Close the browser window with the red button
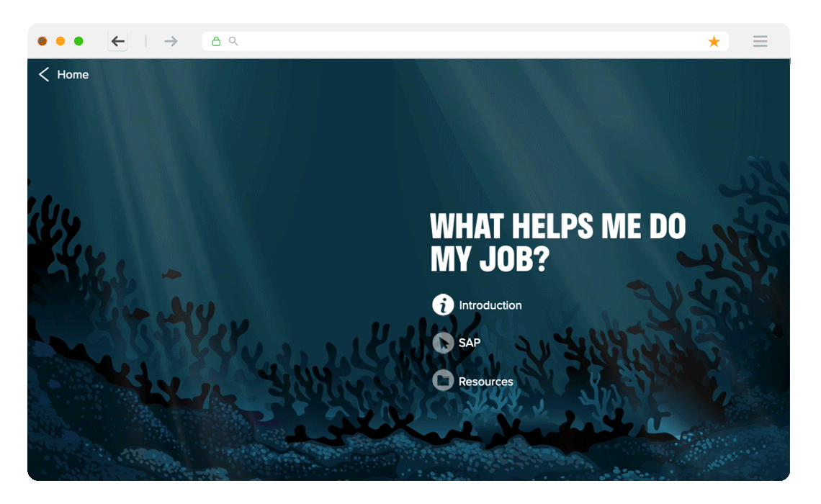Screen dimensions: 821x504 [x=42, y=41]
